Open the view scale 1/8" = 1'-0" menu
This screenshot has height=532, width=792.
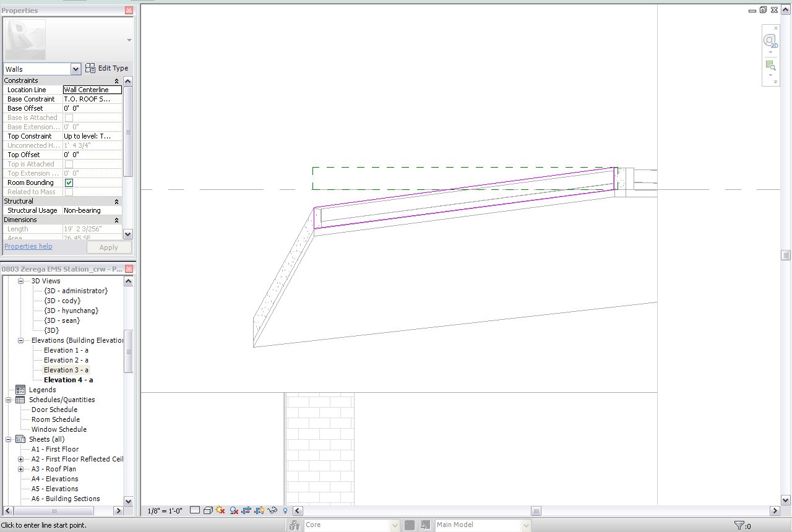[165, 511]
